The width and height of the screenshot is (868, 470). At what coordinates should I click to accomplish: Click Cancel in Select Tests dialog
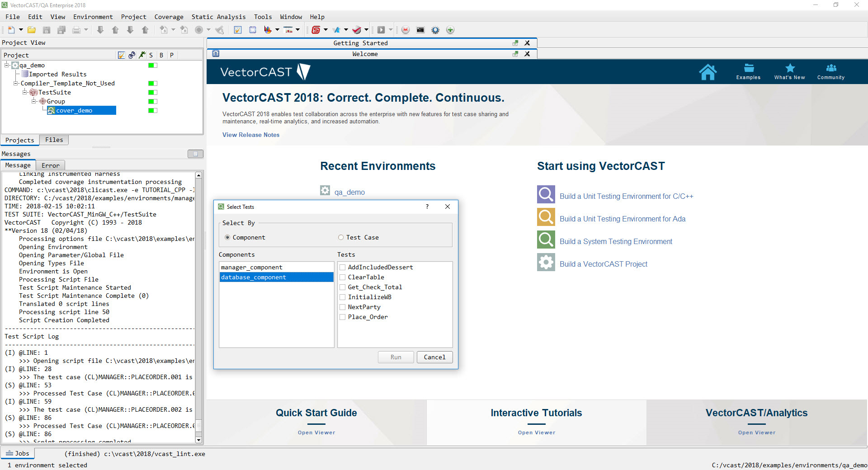434,357
